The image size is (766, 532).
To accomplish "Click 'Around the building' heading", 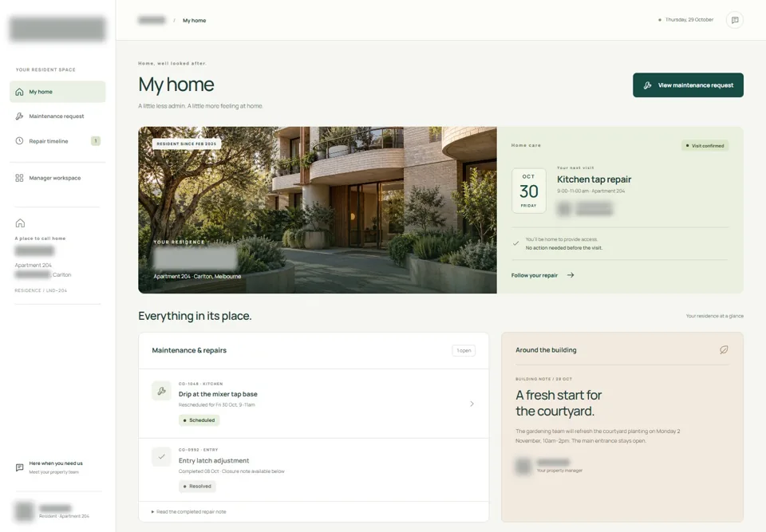I will pyautogui.click(x=546, y=350).
